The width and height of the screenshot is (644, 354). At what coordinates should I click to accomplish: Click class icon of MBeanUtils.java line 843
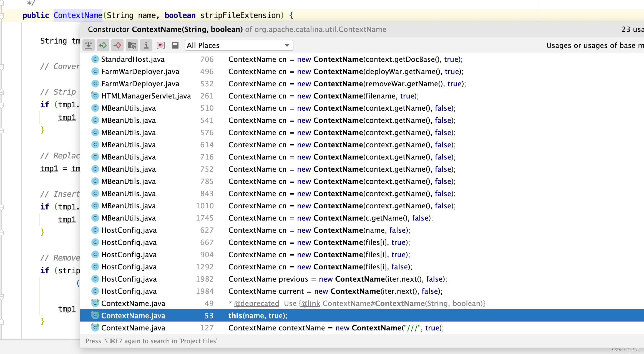pyautogui.click(x=95, y=193)
